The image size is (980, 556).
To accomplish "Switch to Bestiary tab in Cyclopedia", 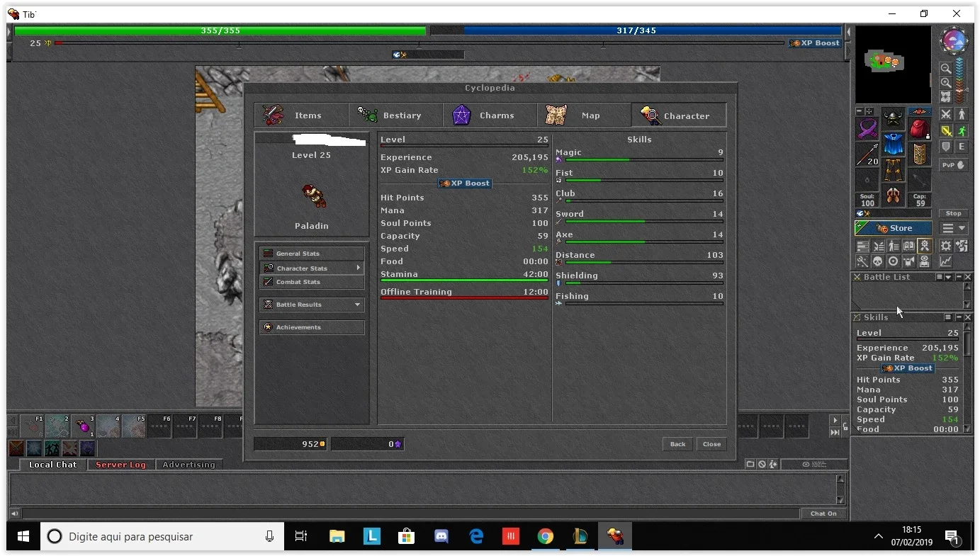I will pos(395,115).
